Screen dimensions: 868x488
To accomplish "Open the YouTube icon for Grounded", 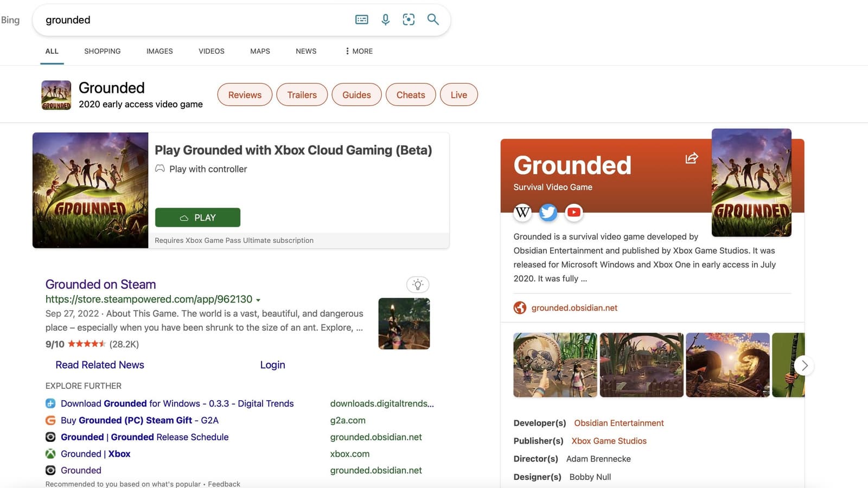I will click(x=574, y=212).
